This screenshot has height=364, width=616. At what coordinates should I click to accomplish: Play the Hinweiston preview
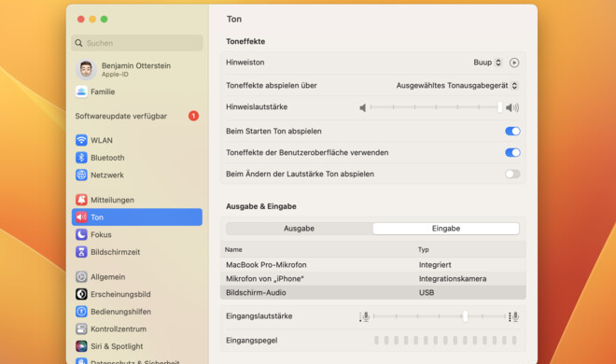point(514,63)
